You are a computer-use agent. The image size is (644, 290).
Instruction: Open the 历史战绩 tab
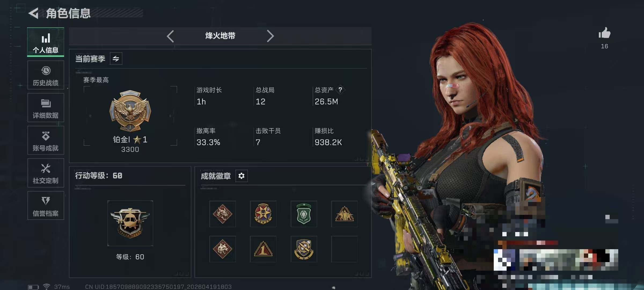tap(46, 75)
